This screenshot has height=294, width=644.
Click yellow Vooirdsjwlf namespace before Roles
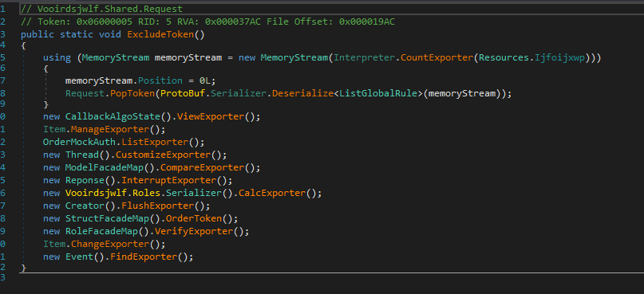click(x=96, y=193)
